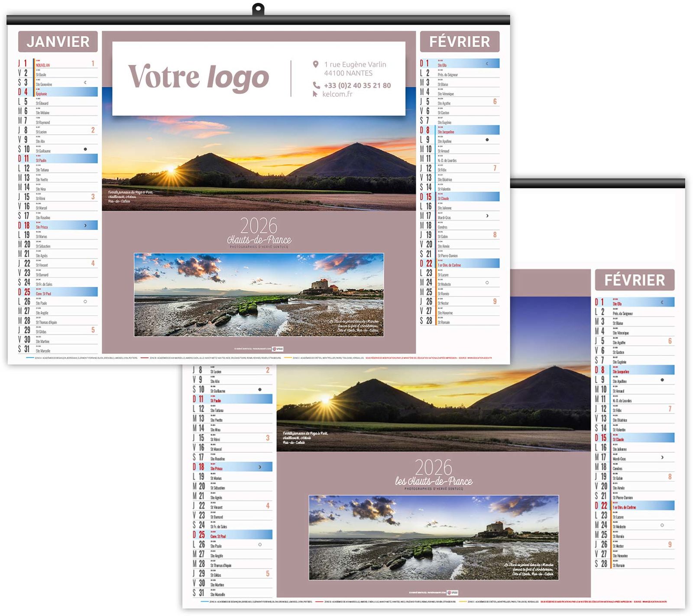Select the "M 7 St Raymond" row

58,120
